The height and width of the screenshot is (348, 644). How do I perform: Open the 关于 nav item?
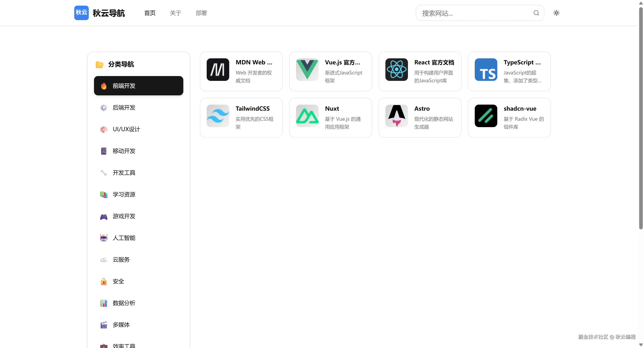[175, 13]
